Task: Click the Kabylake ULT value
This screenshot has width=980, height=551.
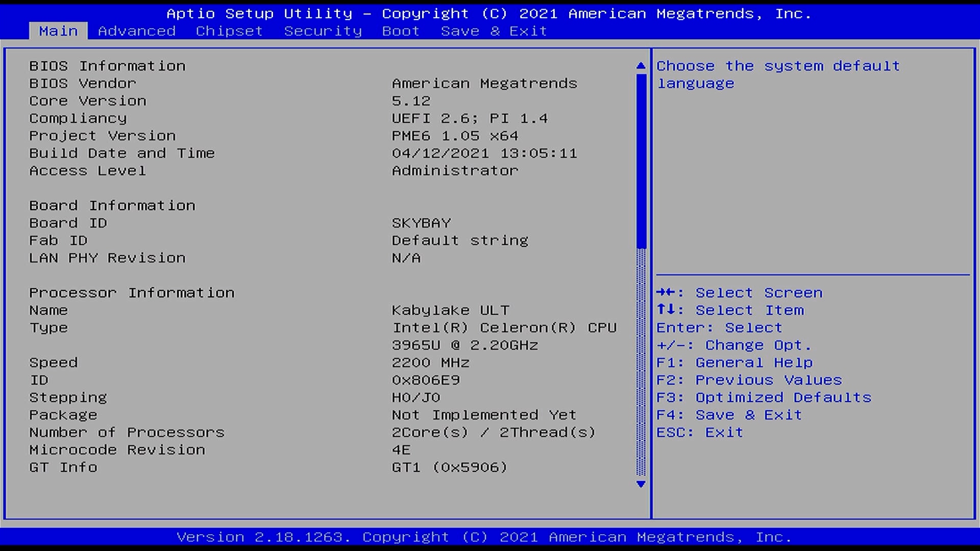Action: coord(450,310)
